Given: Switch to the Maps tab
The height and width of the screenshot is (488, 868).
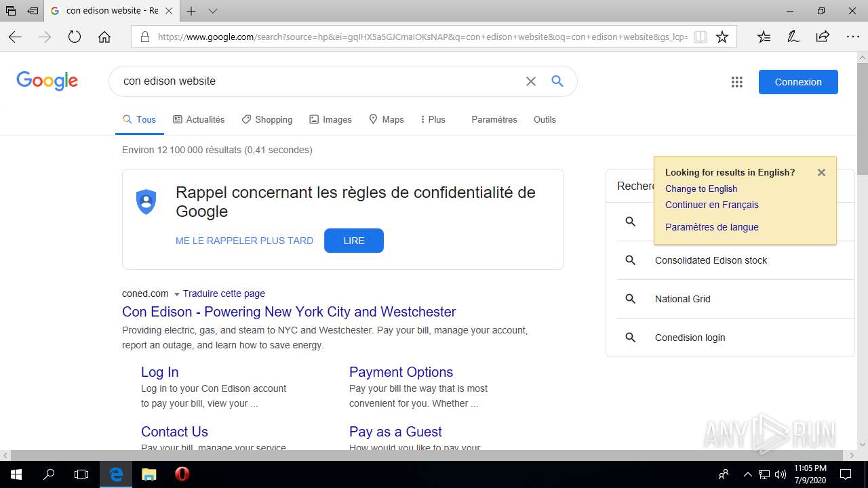Looking at the screenshot, I should click(x=386, y=119).
